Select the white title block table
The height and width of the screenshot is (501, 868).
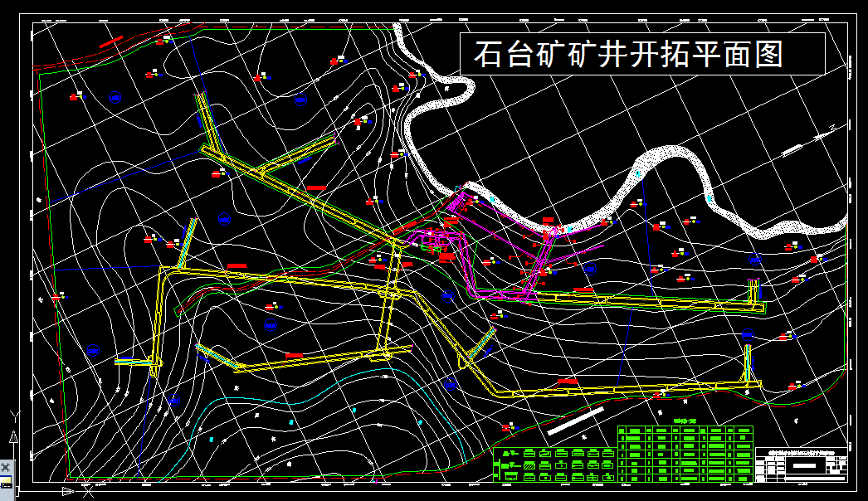tap(801, 465)
